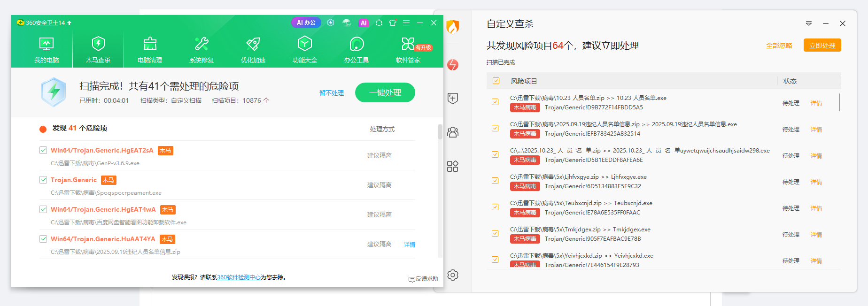868x306 pixels.
Task: Click the scrollbar of the 41 危险项 list
Action: pyautogui.click(x=440, y=132)
